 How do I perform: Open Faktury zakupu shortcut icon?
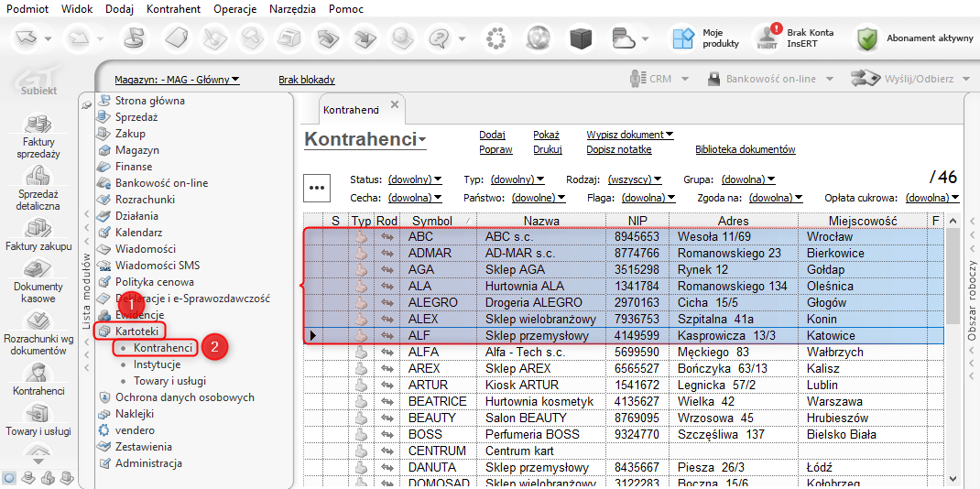tap(39, 227)
